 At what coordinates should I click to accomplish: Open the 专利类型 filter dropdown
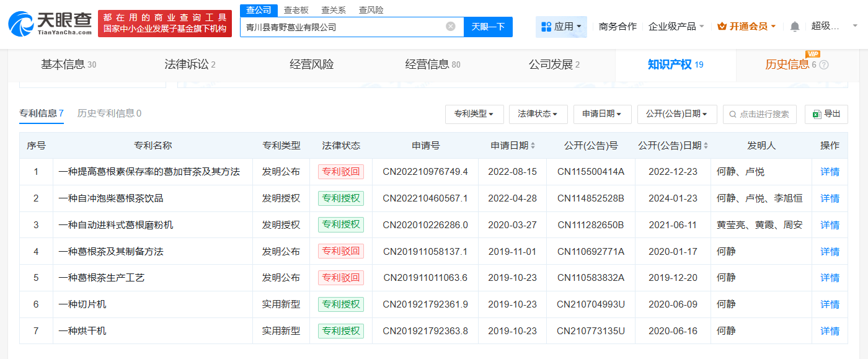coord(474,114)
